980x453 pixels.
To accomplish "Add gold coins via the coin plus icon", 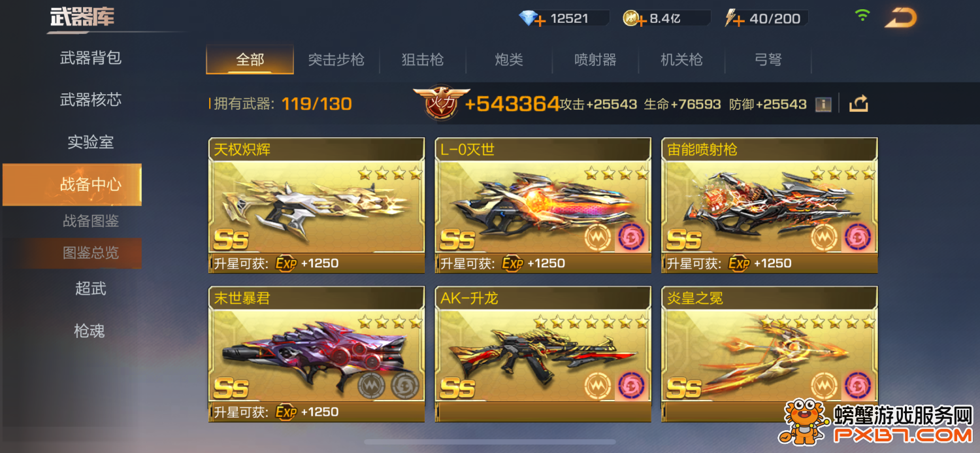I will pyautogui.click(x=634, y=18).
